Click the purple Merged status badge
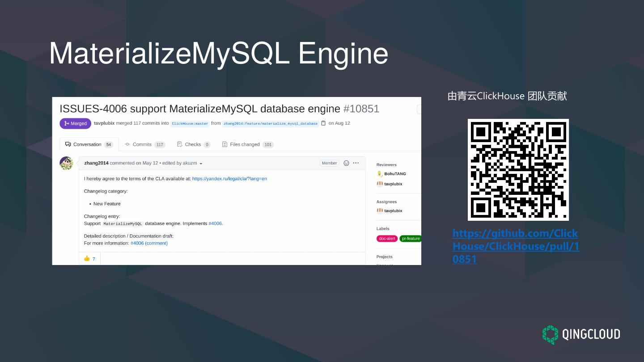 76,123
